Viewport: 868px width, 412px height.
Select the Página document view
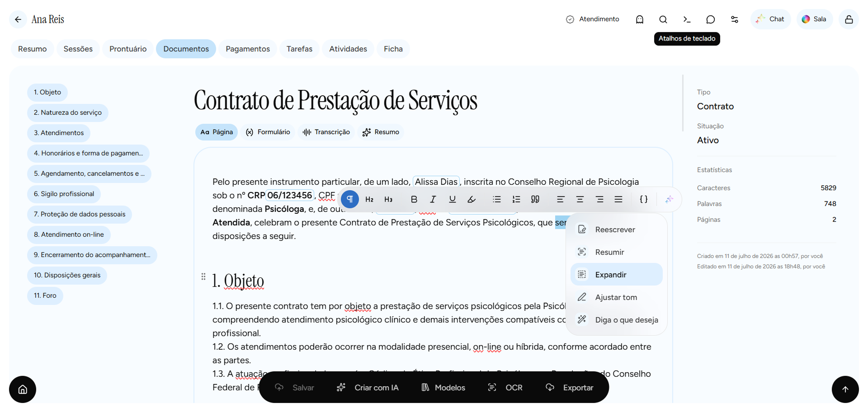(217, 132)
